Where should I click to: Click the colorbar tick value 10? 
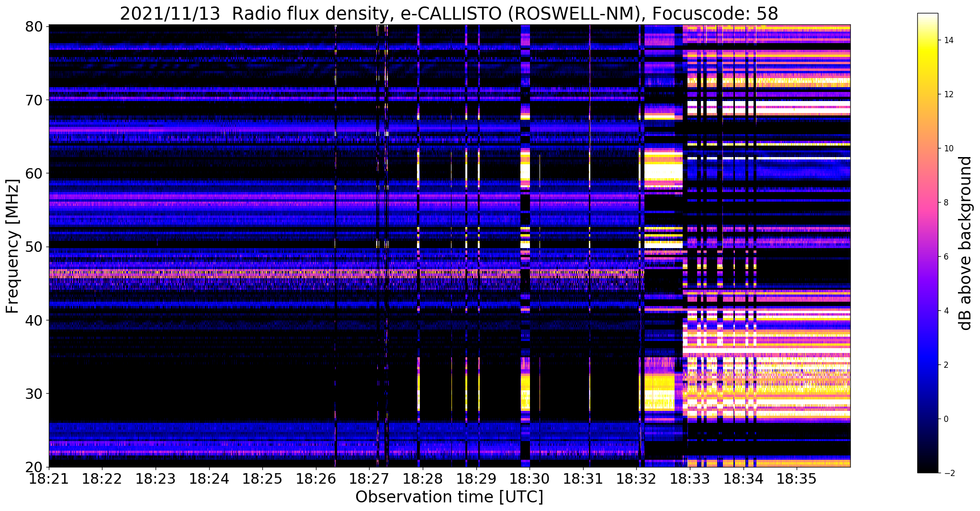point(948,148)
